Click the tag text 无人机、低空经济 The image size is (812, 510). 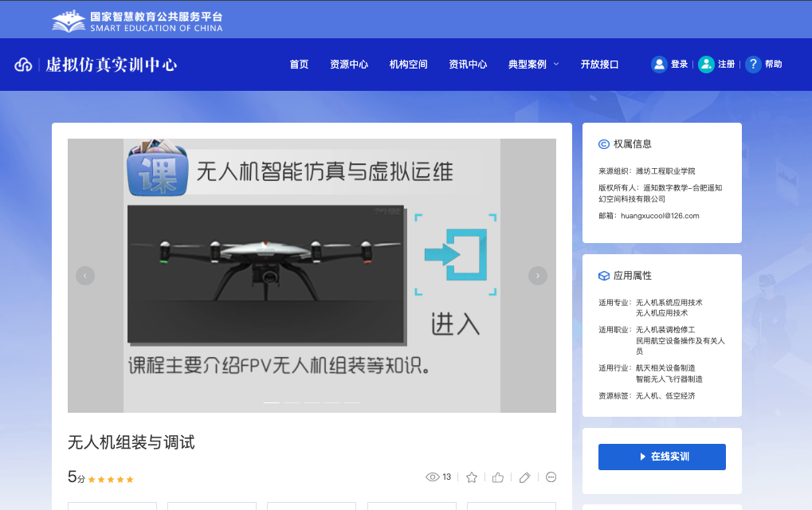pos(665,396)
